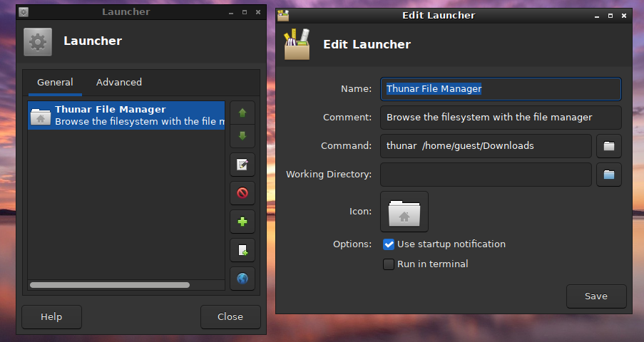Move the selected launcher item up

(x=242, y=113)
